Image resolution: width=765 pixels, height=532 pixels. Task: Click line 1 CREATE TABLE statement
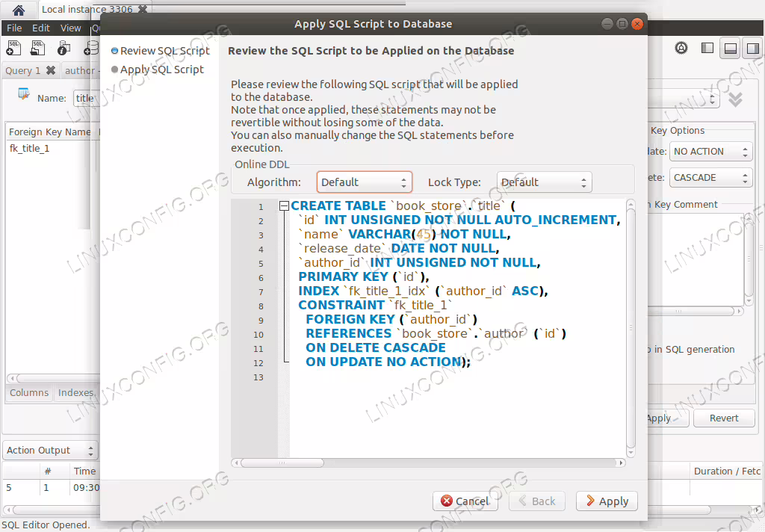(403, 206)
